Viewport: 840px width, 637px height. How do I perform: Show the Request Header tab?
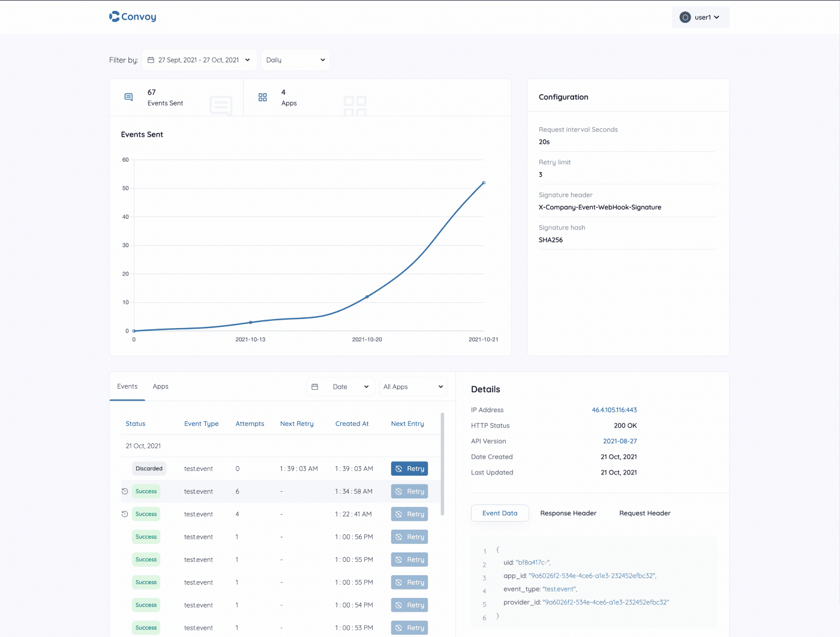pyautogui.click(x=644, y=513)
